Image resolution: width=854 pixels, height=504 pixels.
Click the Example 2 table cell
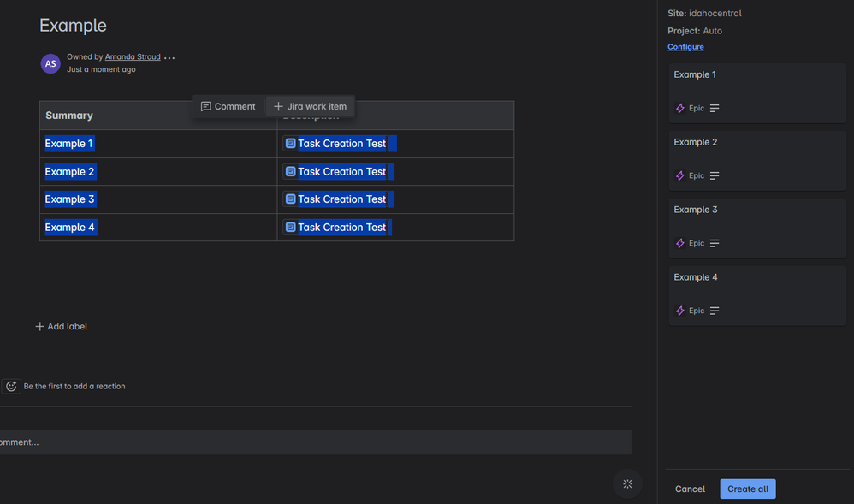(x=158, y=172)
